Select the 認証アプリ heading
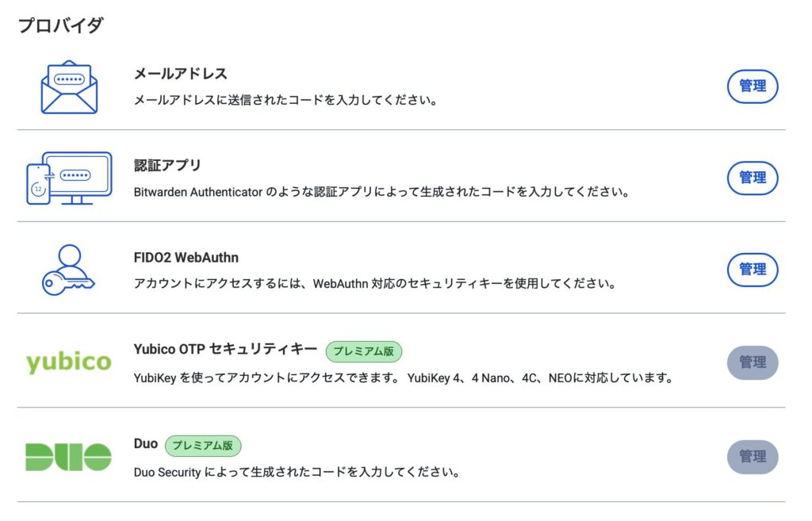 coord(167,165)
